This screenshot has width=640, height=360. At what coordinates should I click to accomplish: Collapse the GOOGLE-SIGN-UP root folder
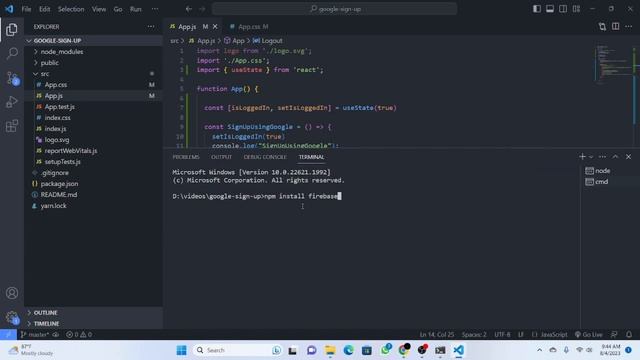93,40
